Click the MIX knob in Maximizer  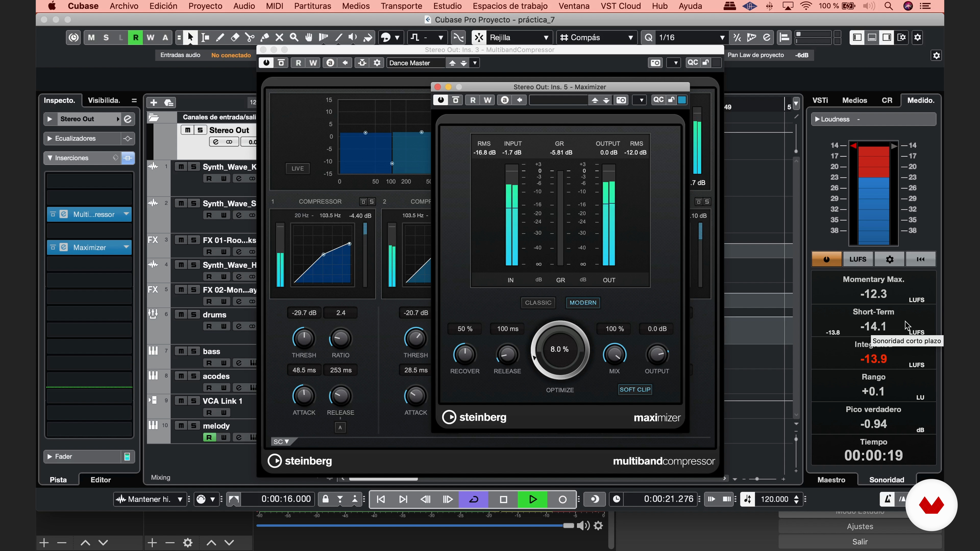point(614,355)
